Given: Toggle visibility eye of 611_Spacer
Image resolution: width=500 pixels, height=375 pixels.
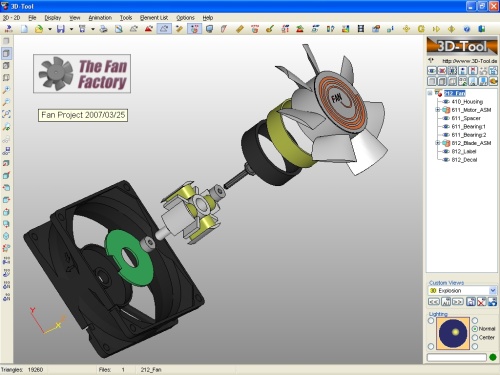Looking at the screenshot, I should pyautogui.click(x=446, y=118).
